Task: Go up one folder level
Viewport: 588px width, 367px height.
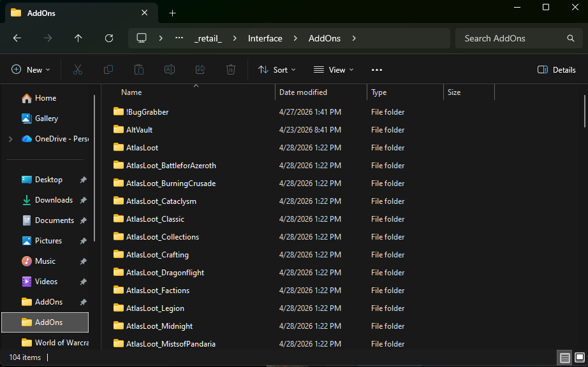Action: click(78, 38)
